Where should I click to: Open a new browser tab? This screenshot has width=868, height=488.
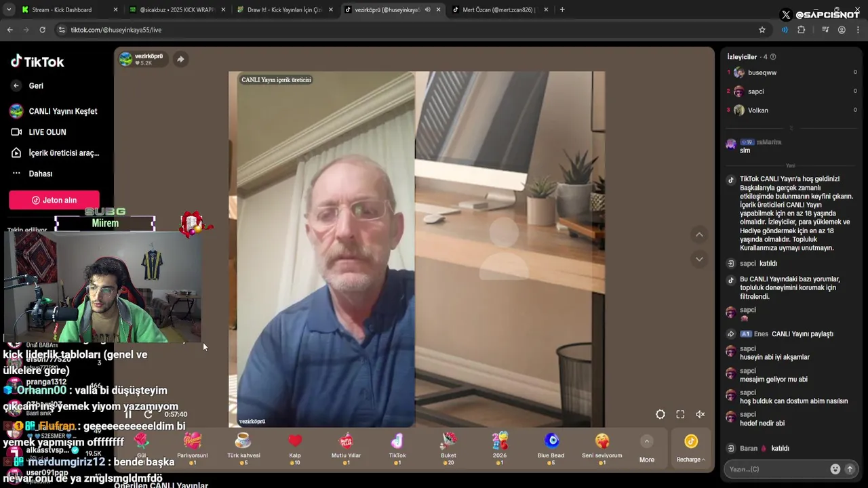click(562, 9)
